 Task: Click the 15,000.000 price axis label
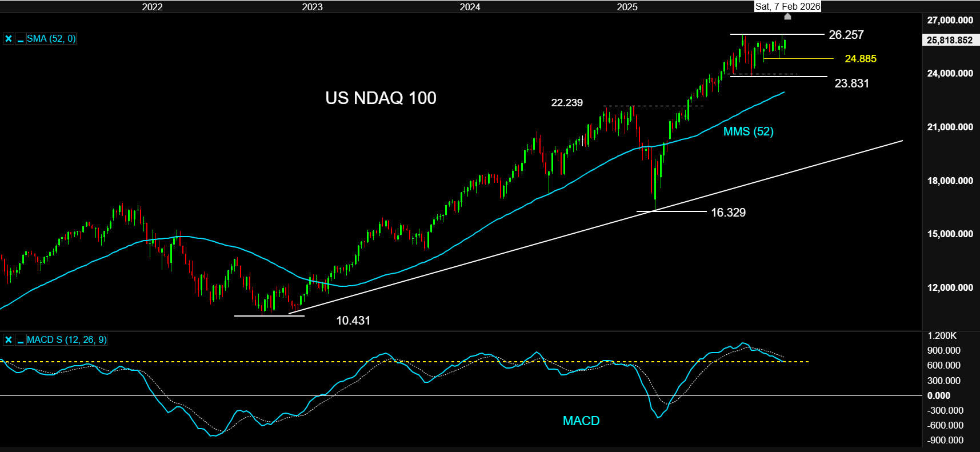click(950, 234)
